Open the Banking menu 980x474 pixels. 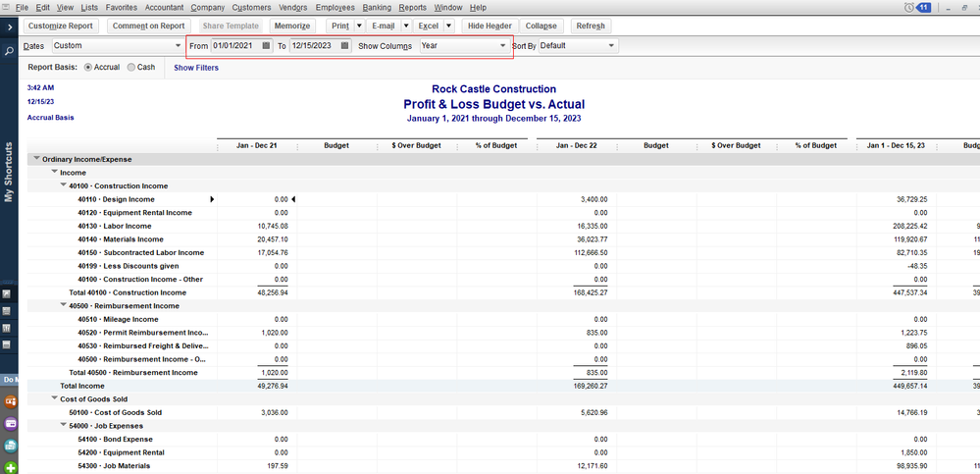377,8
